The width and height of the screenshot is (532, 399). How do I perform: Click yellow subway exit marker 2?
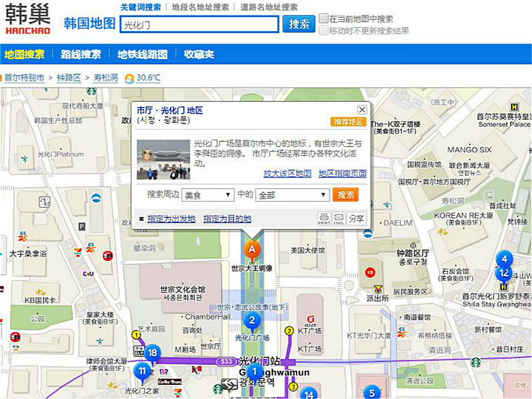pos(289,330)
